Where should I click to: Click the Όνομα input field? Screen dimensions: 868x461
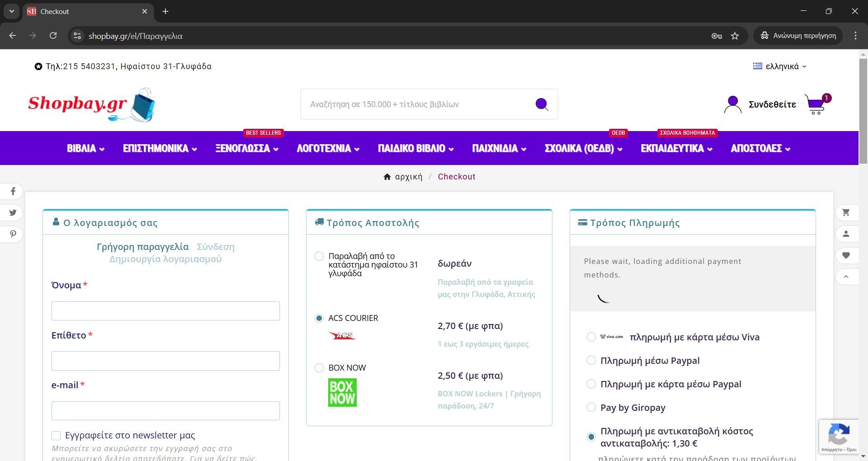tap(165, 311)
